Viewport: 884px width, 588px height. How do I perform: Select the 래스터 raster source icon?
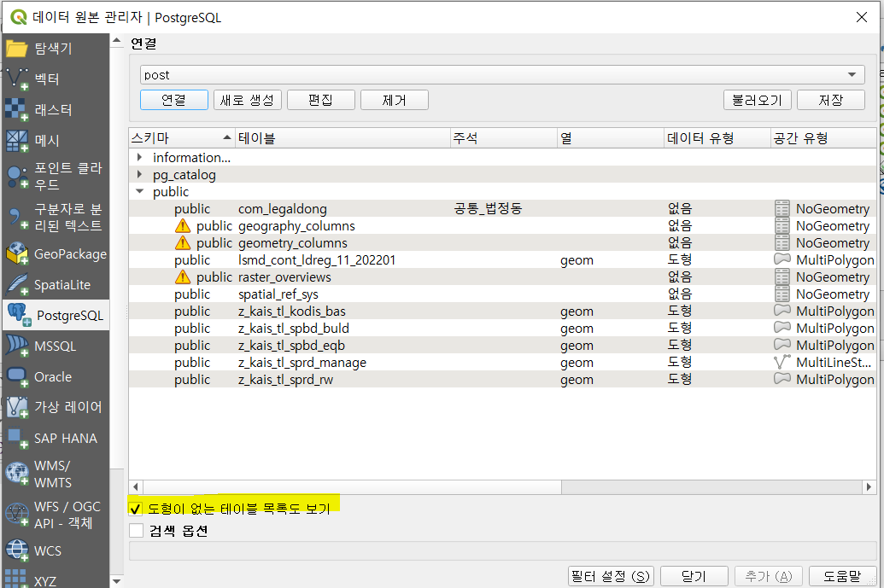coord(16,110)
